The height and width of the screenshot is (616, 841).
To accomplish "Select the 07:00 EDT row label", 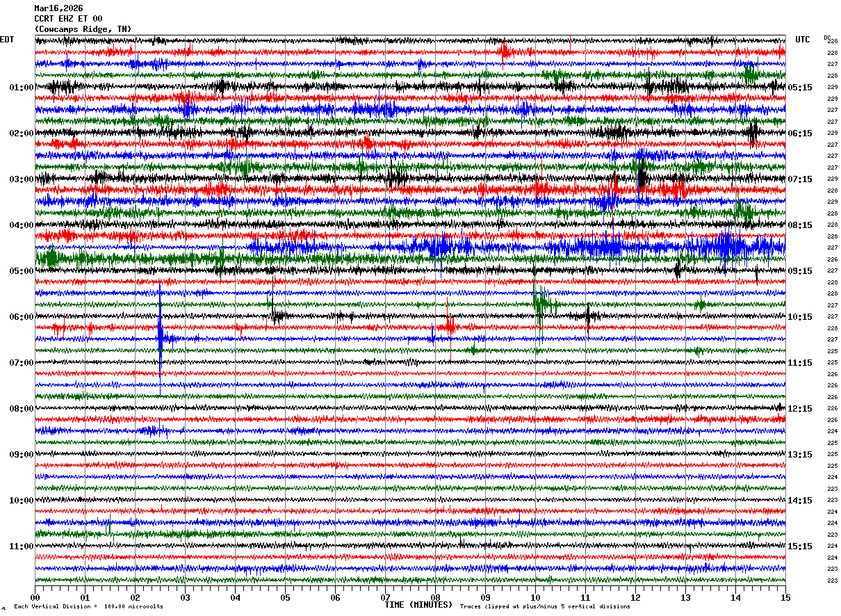I will point(22,363).
